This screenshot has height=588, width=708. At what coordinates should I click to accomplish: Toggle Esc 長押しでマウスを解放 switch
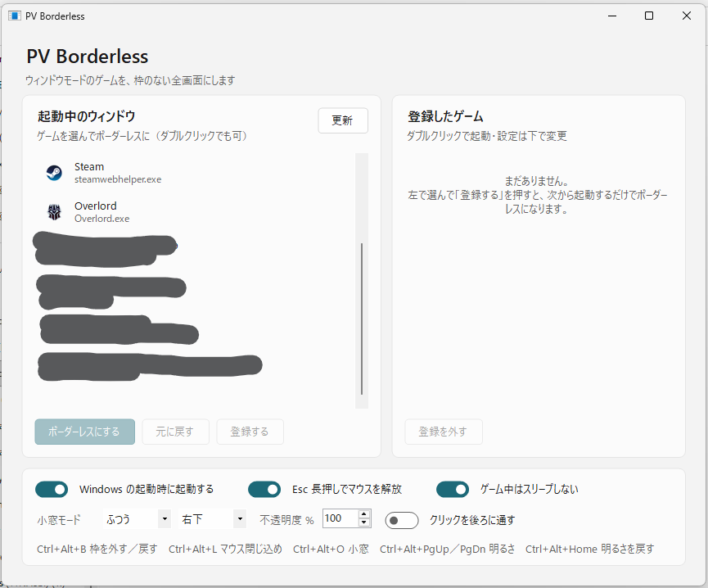264,490
